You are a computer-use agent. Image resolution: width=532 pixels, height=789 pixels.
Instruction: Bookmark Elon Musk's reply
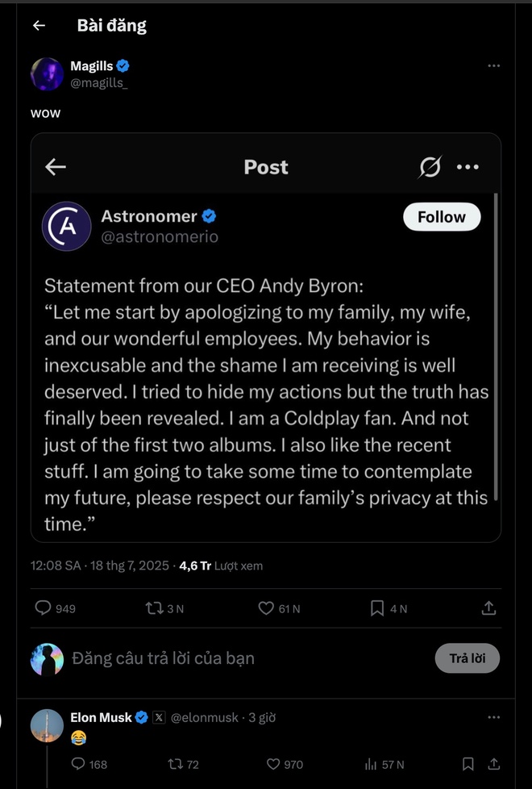[x=468, y=764]
